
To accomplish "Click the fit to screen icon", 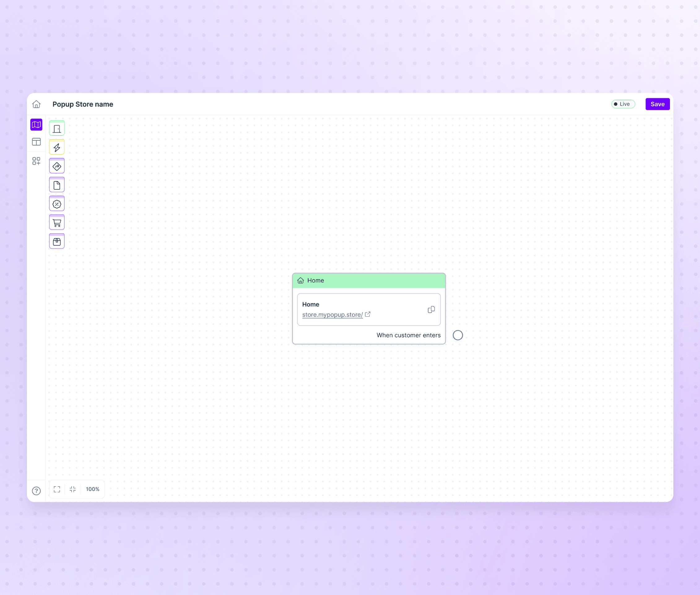I will [57, 489].
